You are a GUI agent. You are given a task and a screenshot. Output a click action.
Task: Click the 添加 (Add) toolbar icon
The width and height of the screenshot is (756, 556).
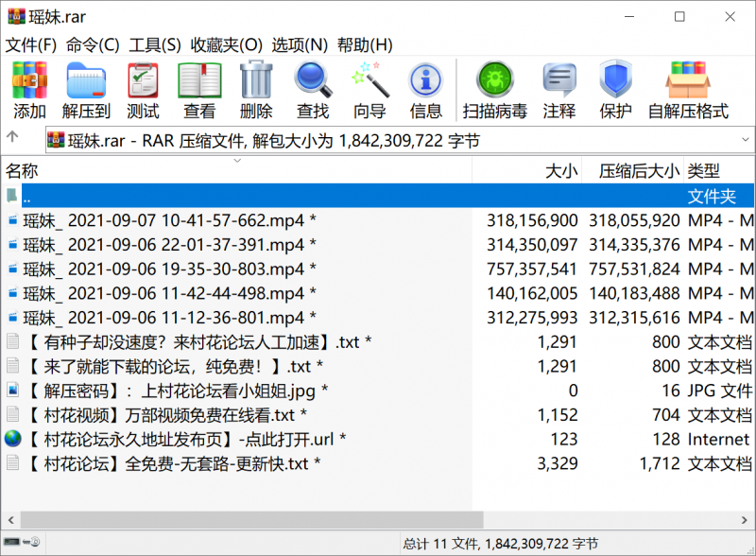pos(28,88)
